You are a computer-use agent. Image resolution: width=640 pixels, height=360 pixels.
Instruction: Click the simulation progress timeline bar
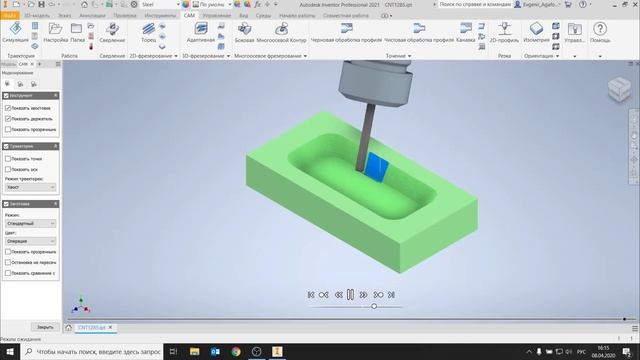click(x=351, y=319)
